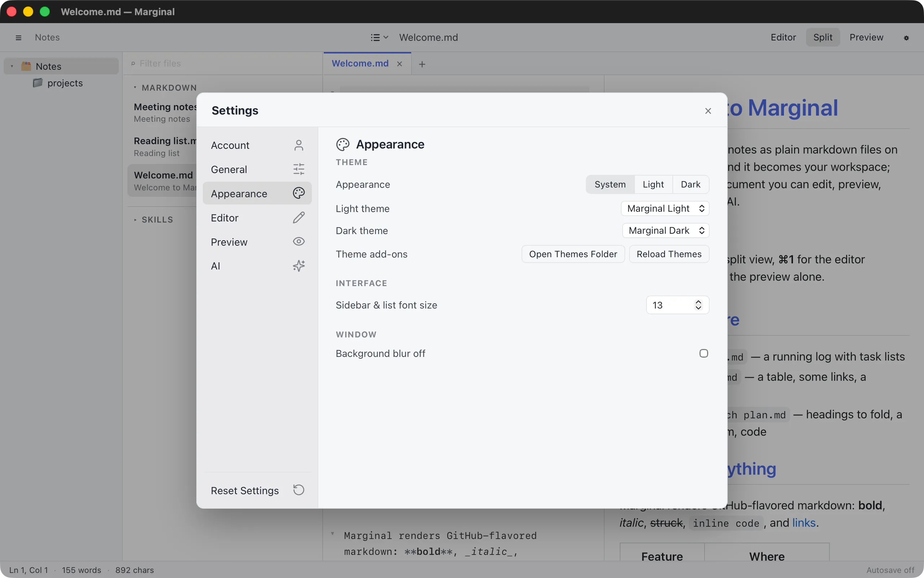The image size is (924, 578).
Task: Click the Editor pencil icon
Action: (298, 217)
